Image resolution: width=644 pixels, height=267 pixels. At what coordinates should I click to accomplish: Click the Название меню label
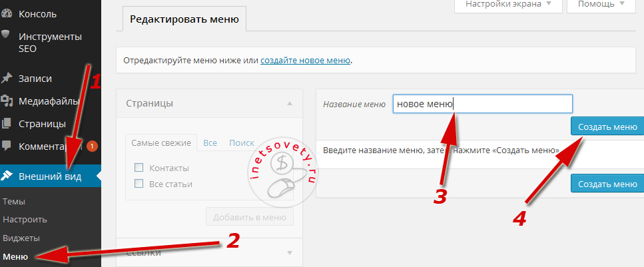coord(354,105)
